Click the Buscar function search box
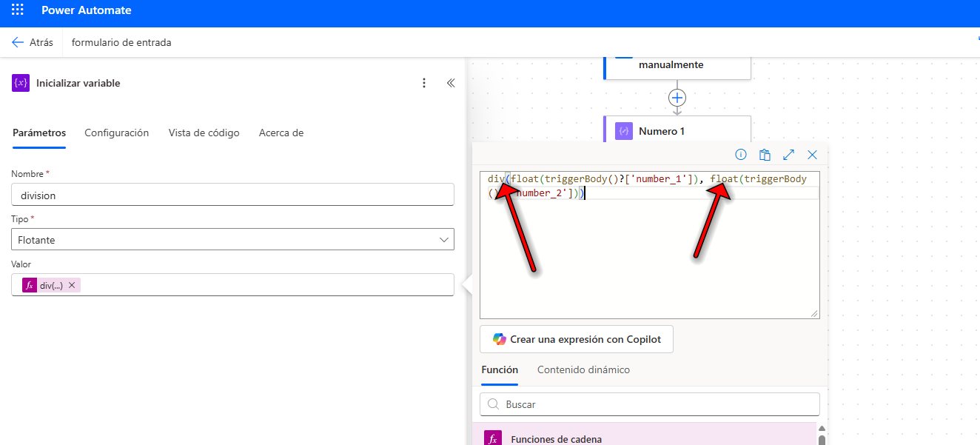The height and width of the screenshot is (445, 980). (650, 404)
